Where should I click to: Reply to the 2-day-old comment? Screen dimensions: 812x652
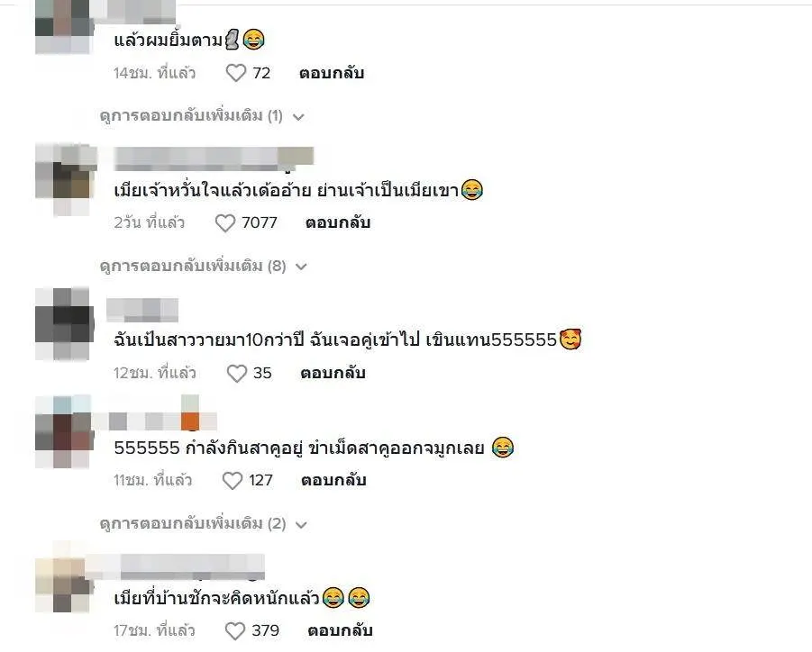pos(338,223)
